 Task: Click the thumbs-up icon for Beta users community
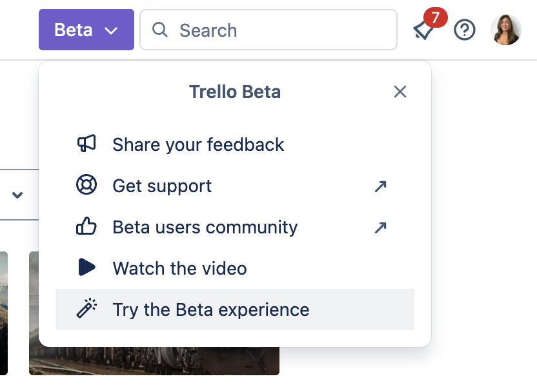point(87,227)
